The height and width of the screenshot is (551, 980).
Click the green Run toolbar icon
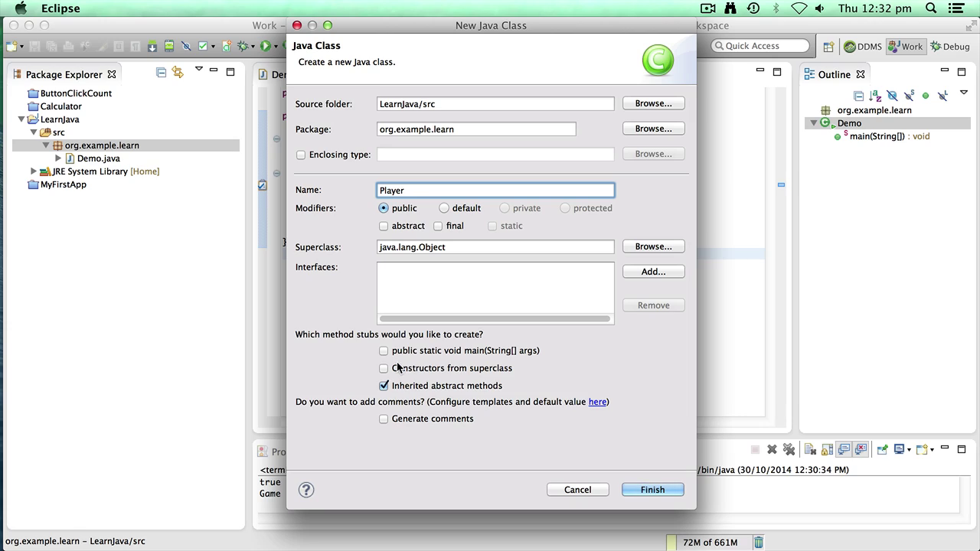265,46
